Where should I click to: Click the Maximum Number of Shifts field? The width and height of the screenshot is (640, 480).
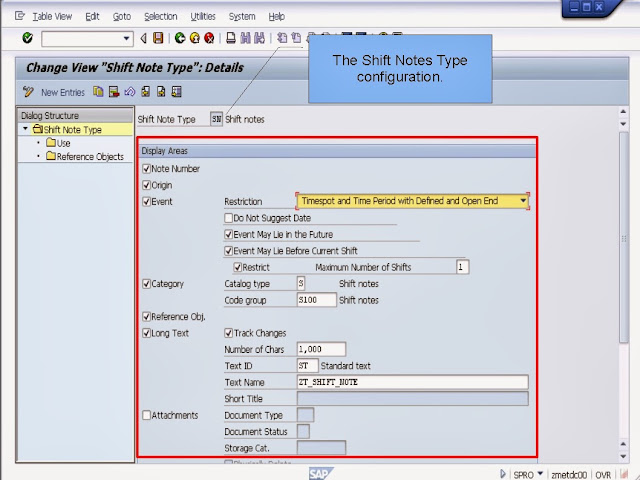[x=462, y=267]
